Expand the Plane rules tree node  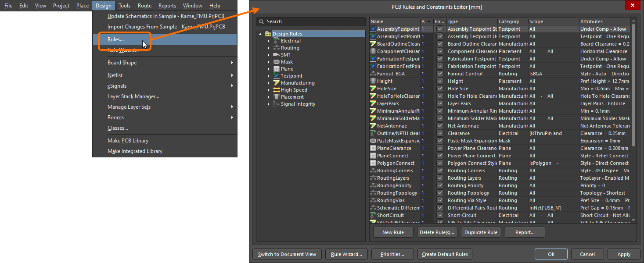[x=269, y=69]
